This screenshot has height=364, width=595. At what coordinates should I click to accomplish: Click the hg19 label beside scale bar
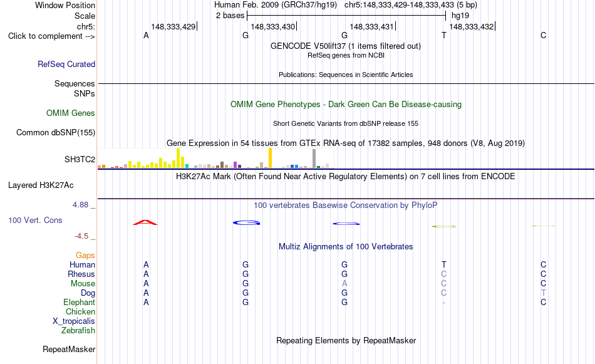460,16
